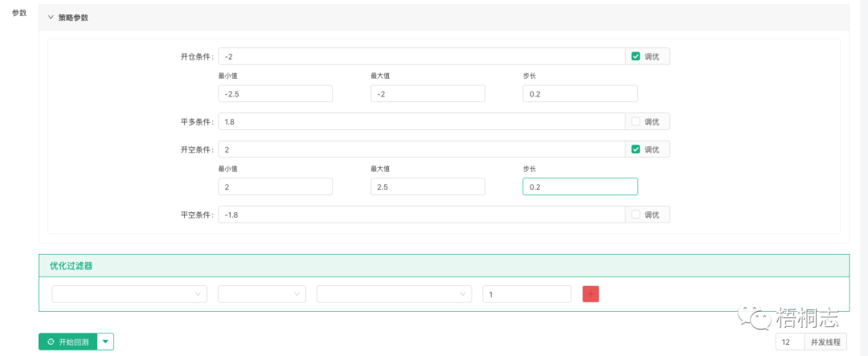
Task: Click the red add filter button
Action: click(x=591, y=294)
